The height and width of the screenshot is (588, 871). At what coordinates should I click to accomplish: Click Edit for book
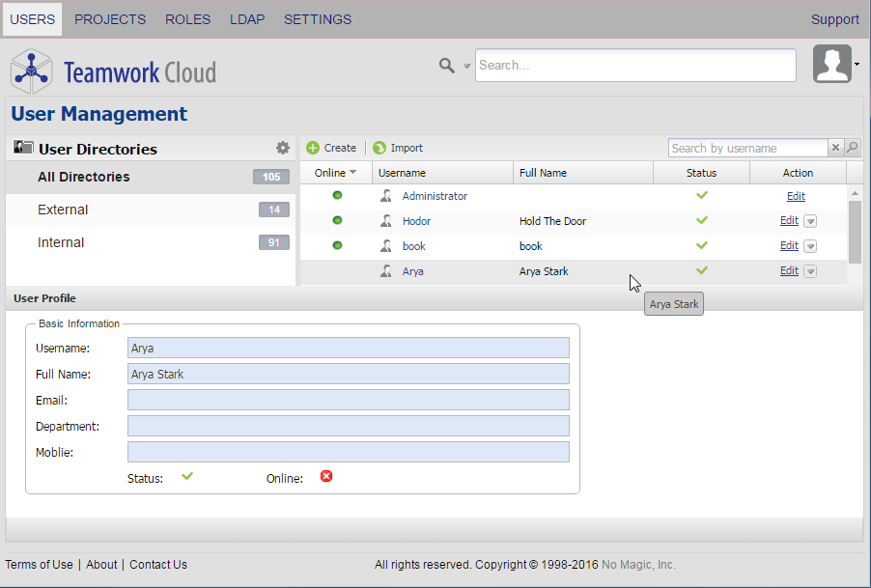pyautogui.click(x=789, y=245)
